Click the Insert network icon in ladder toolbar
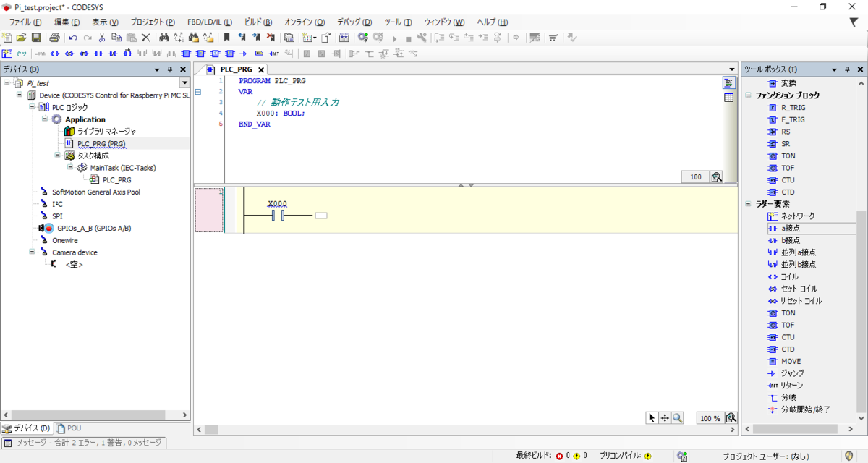 [x=7, y=54]
